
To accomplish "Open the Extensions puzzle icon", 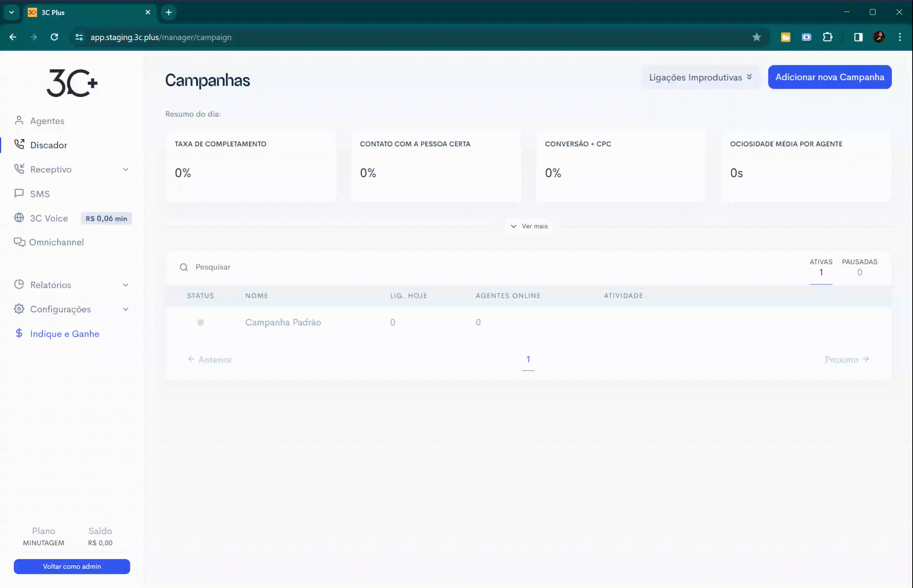I will click(x=827, y=37).
